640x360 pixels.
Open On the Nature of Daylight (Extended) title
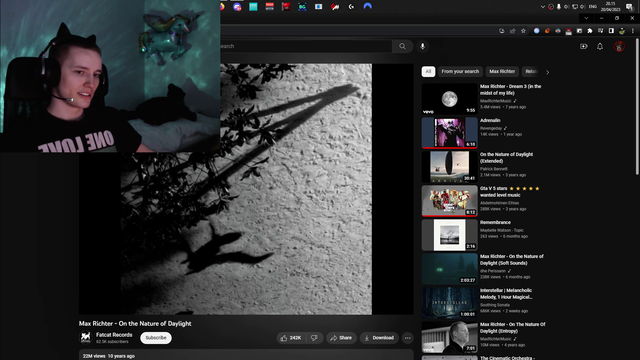pyautogui.click(x=507, y=158)
